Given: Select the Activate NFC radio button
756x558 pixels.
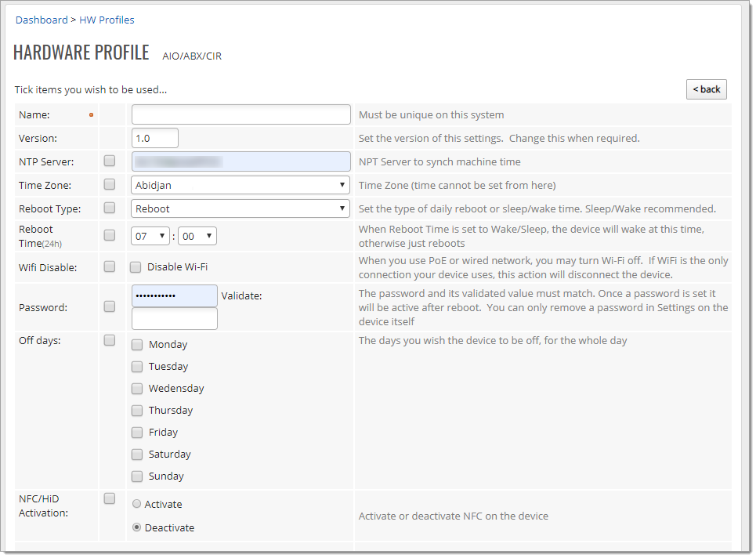Looking at the screenshot, I should click(137, 504).
